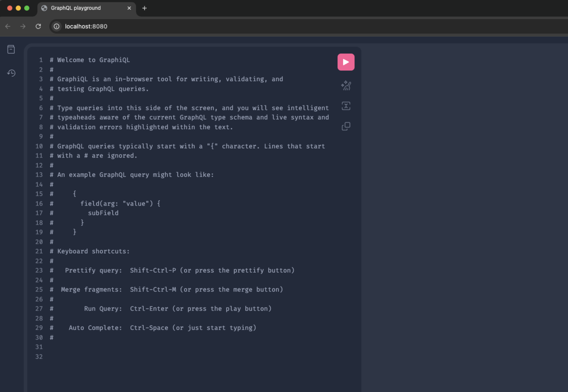
Task: Click the 'Auto Complete: Ctrl-Space' line
Action: (x=153, y=328)
